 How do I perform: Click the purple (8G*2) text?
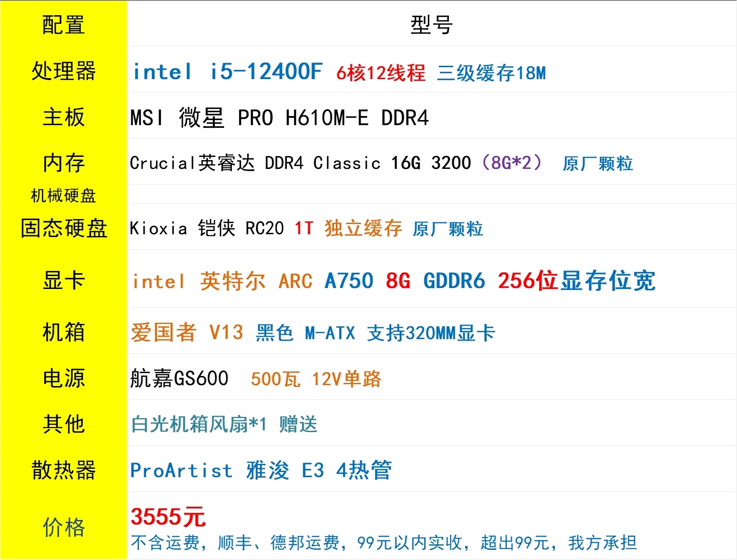pos(512,163)
